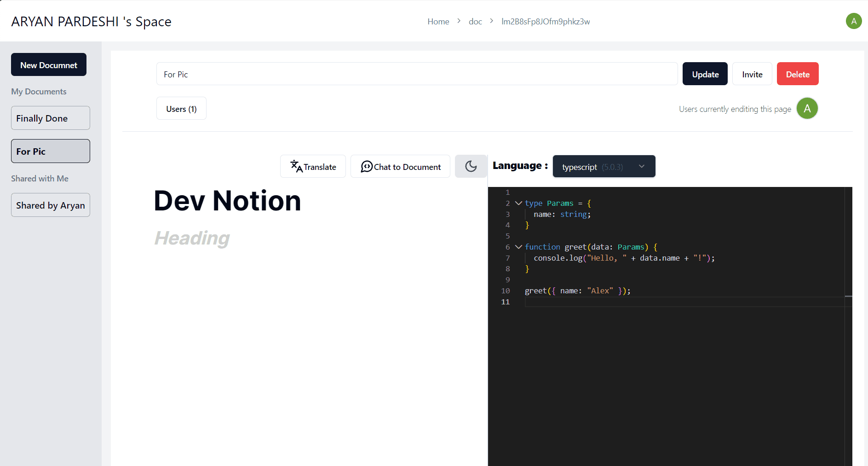Viewport: 868px width, 466px height.
Task: Click the Invite button
Action: 752,74
